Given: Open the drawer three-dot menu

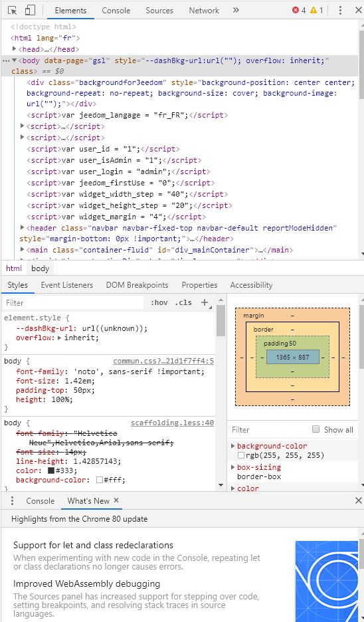Looking at the screenshot, I should point(13,500).
